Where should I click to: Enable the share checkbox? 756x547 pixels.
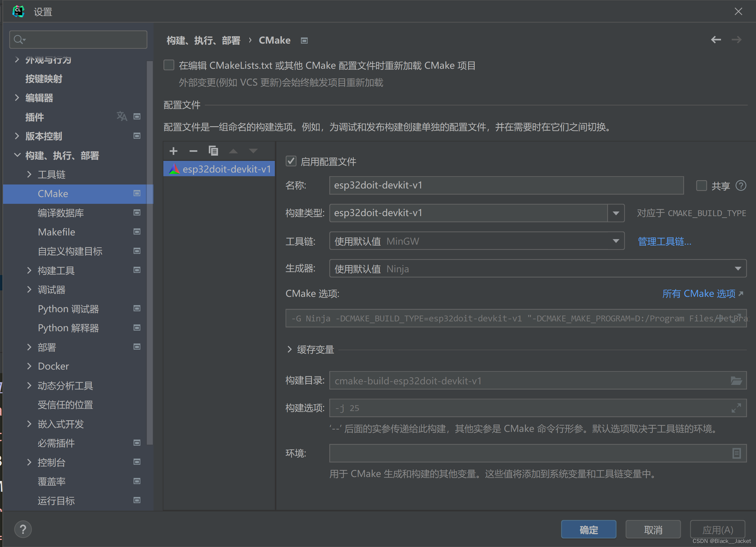click(701, 185)
